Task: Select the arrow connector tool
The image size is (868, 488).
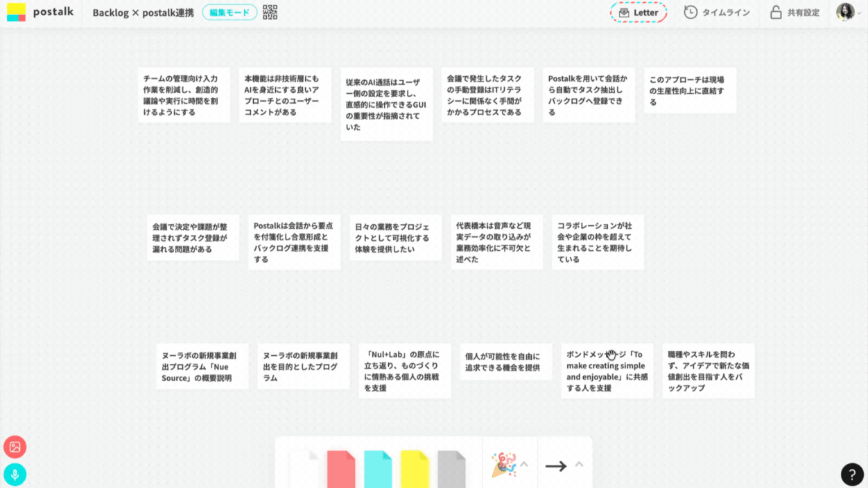Action: [555, 466]
